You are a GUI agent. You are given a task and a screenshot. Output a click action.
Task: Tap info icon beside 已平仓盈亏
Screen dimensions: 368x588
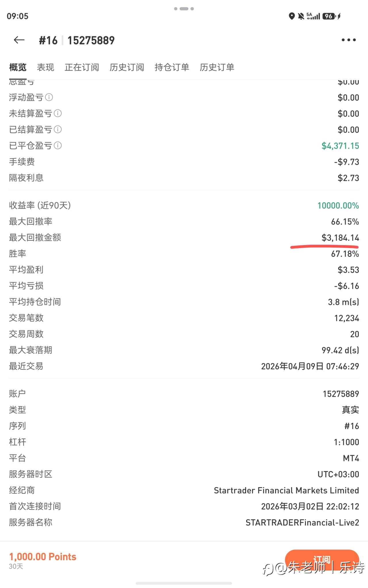click(58, 146)
